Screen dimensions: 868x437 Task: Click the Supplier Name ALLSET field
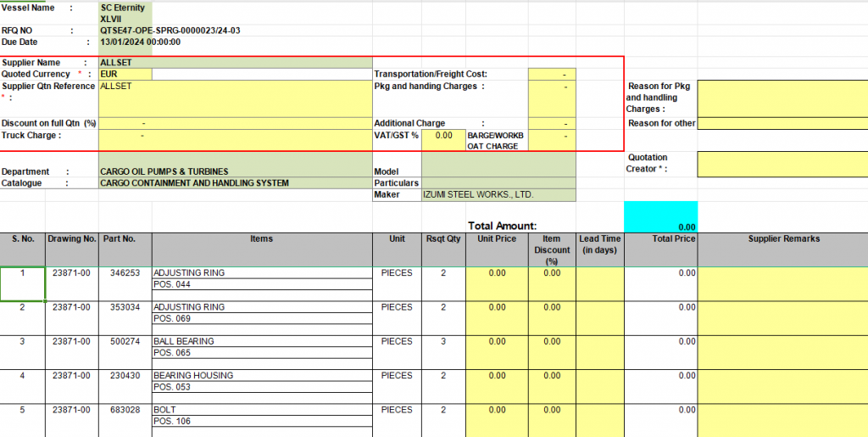[x=235, y=63]
